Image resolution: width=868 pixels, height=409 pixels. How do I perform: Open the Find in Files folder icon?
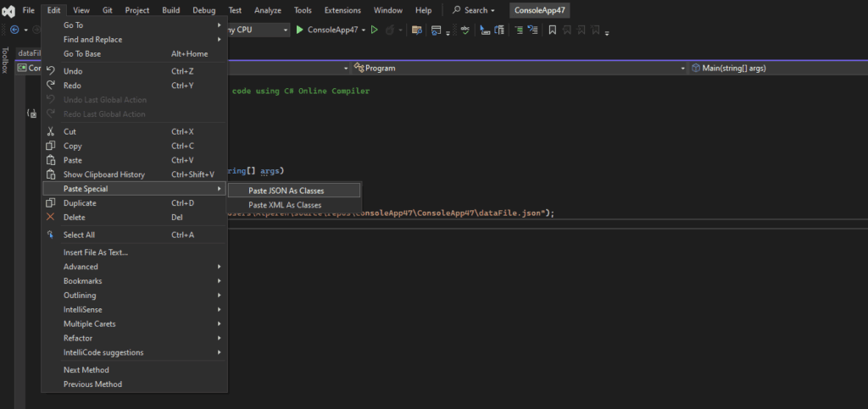point(417,30)
